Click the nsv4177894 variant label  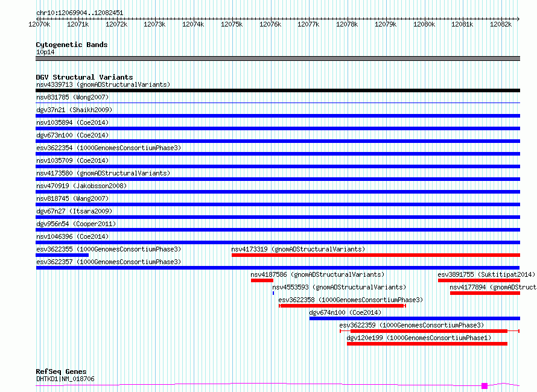tap(493, 287)
